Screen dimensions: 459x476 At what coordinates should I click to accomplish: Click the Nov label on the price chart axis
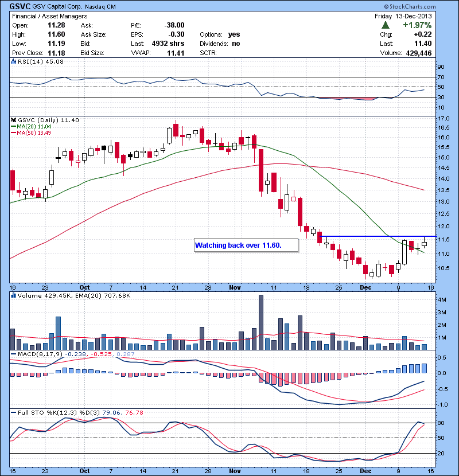coord(235,287)
